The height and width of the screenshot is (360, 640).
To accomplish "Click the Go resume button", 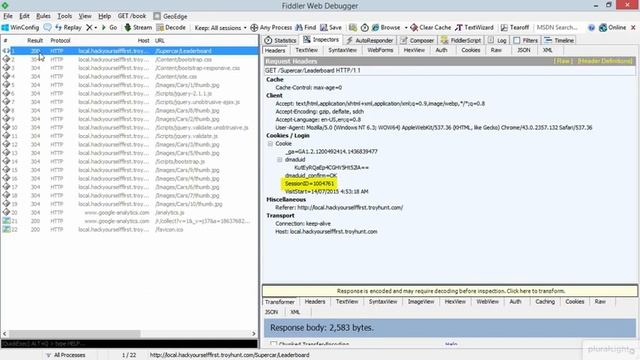I will [109, 27].
